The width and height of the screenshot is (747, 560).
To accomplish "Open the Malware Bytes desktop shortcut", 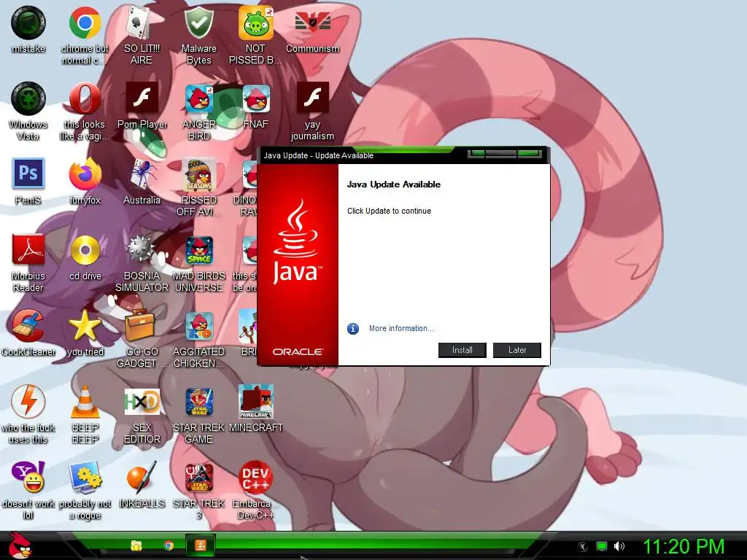I will [198, 23].
